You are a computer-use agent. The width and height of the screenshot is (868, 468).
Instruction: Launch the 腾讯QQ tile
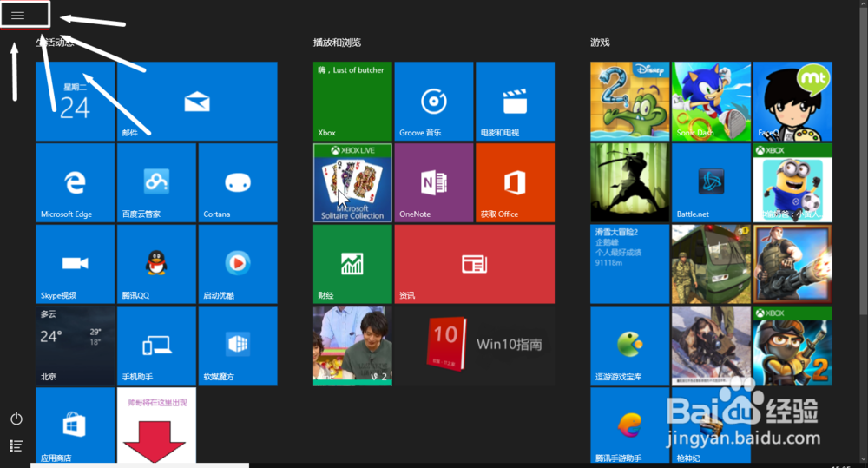pyautogui.click(x=156, y=264)
